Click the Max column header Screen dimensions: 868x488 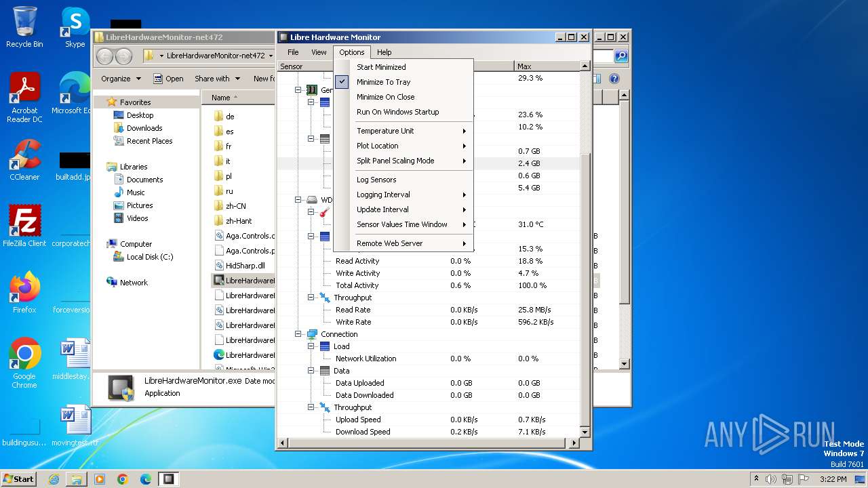(x=547, y=66)
